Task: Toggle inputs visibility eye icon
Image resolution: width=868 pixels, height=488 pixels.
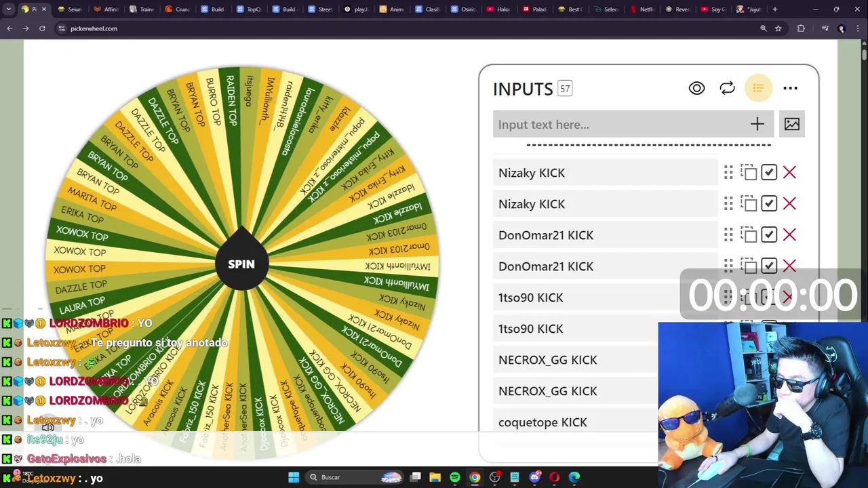Action: click(x=696, y=88)
